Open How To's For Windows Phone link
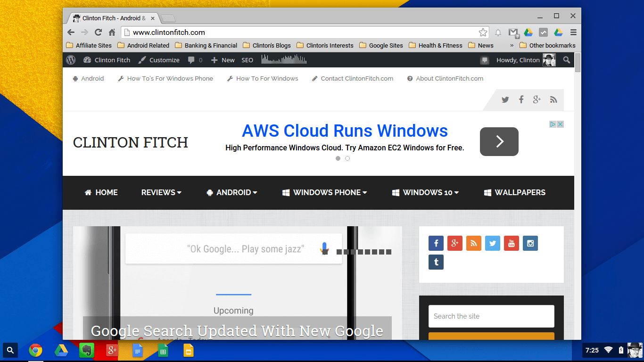The width and height of the screenshot is (644, 362). [165, 79]
